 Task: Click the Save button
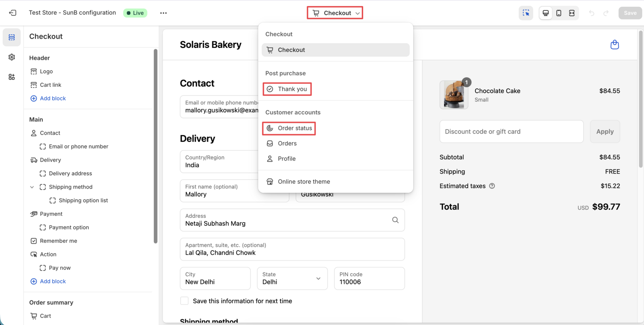[x=630, y=13]
